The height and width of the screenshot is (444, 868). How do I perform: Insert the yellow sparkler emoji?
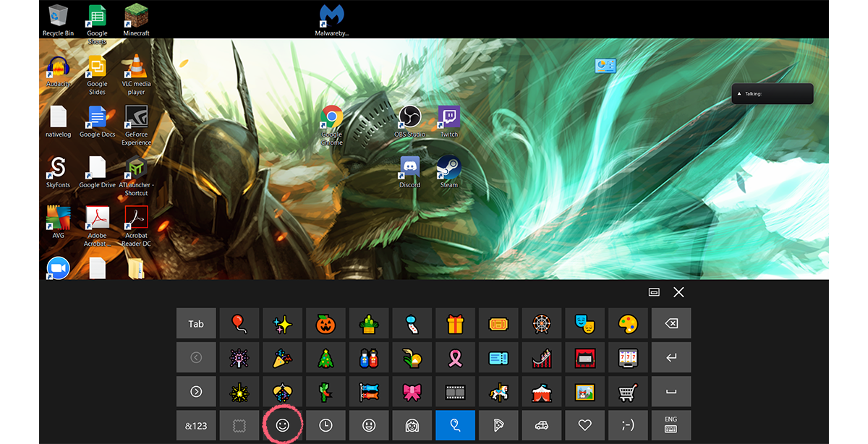click(239, 391)
